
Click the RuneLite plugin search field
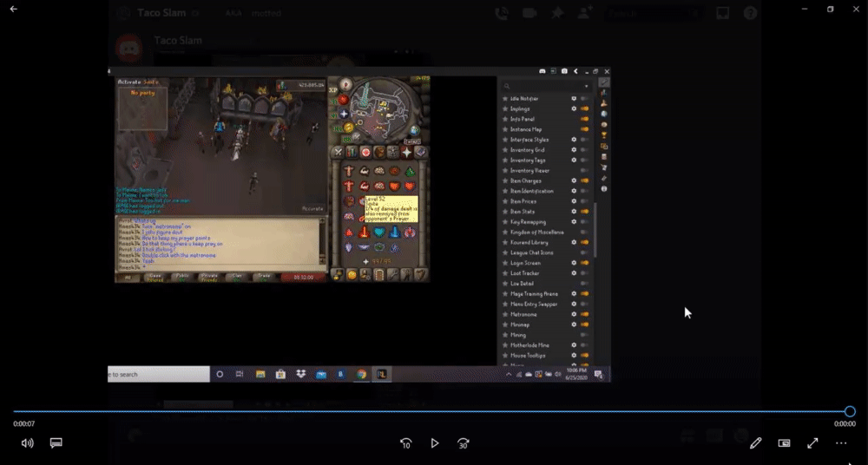click(x=545, y=87)
